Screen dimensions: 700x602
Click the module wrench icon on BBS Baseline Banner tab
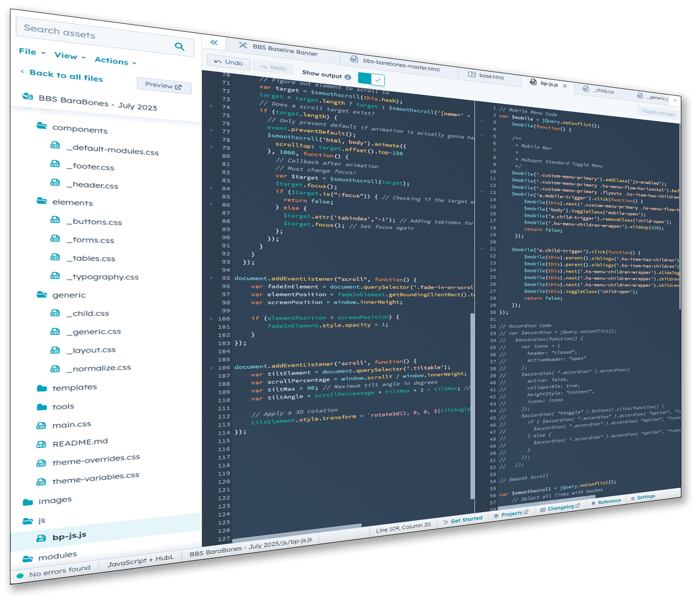(x=243, y=45)
